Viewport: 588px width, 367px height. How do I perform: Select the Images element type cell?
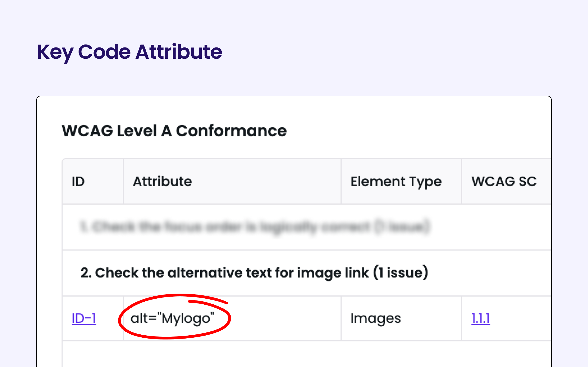coord(375,318)
